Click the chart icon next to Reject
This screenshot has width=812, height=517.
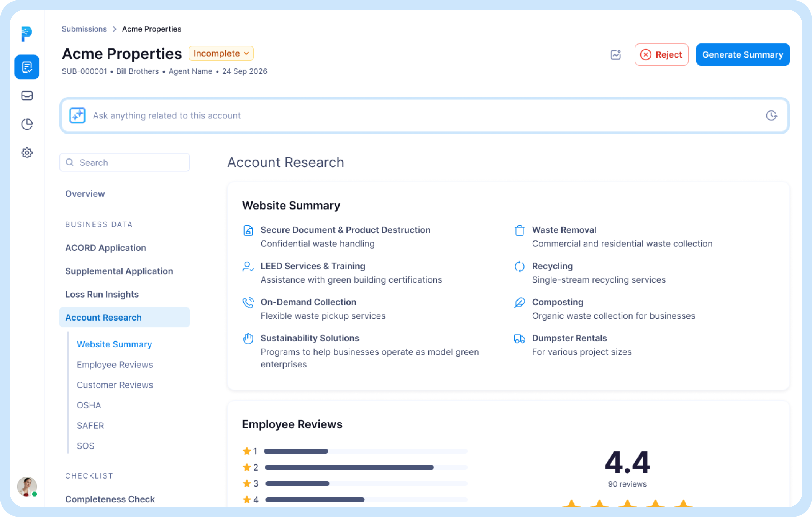click(616, 55)
